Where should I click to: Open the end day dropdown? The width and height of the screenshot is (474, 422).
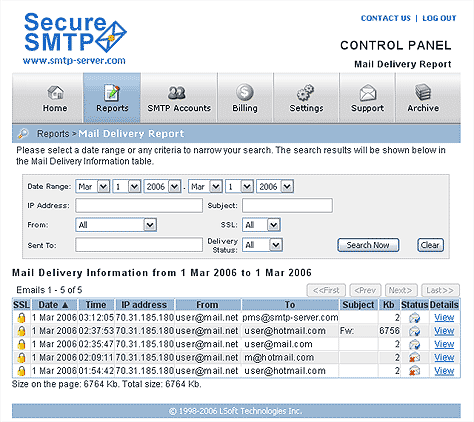(239, 186)
